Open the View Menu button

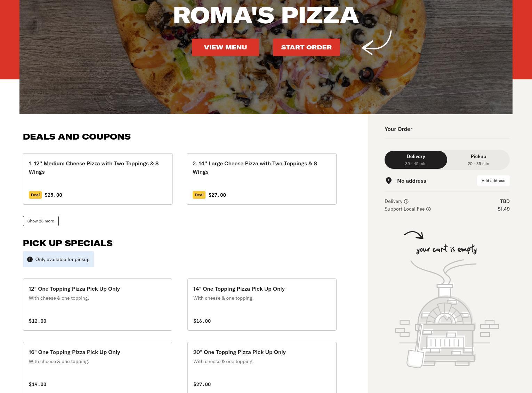225,47
